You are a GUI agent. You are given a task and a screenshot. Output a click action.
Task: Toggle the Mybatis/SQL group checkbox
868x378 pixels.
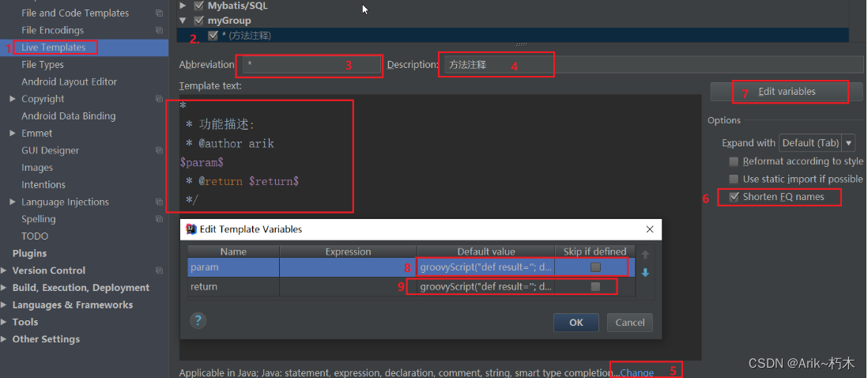click(x=198, y=6)
